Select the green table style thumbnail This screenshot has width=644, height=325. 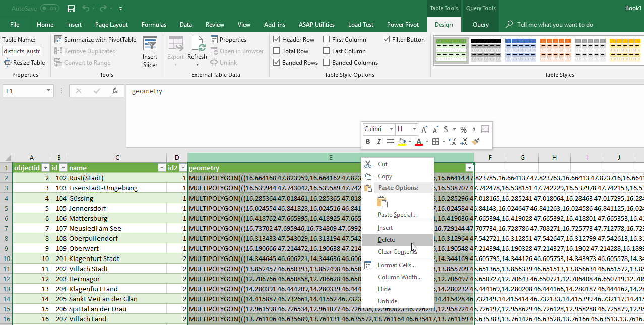[x=451, y=50]
